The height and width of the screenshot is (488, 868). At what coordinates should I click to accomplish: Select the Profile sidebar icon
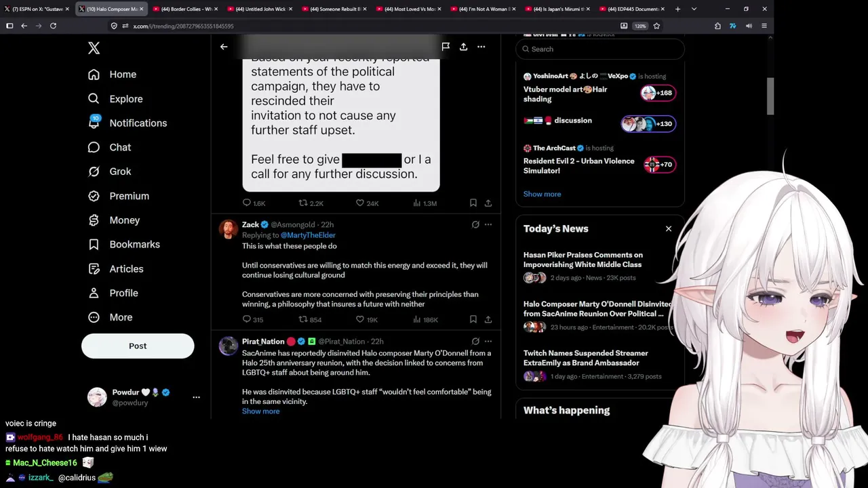pyautogui.click(x=94, y=293)
